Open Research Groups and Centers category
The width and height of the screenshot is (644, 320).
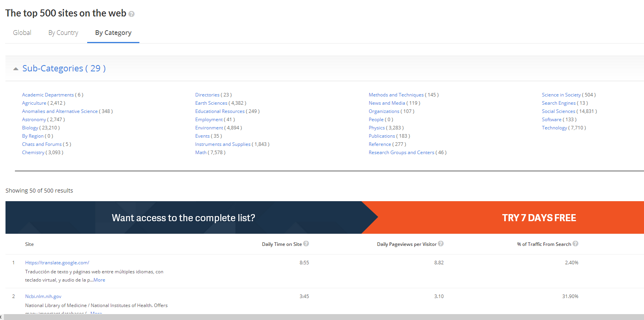[x=401, y=153]
